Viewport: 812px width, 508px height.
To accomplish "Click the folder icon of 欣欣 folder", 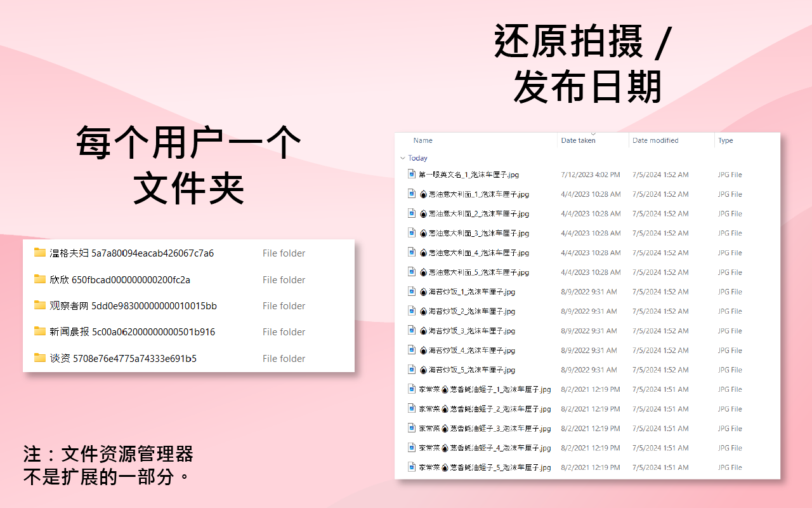I will point(39,279).
